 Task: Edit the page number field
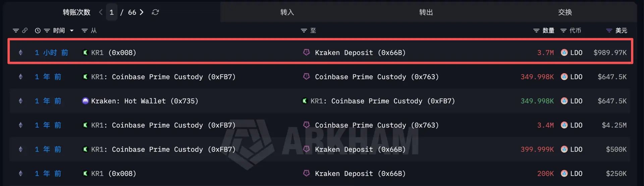pyautogui.click(x=112, y=12)
